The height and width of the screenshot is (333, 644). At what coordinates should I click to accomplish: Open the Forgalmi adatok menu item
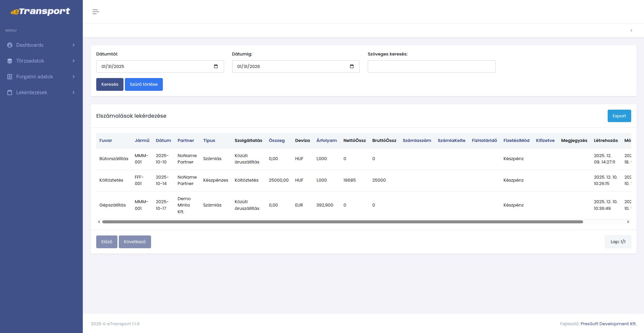point(35,77)
